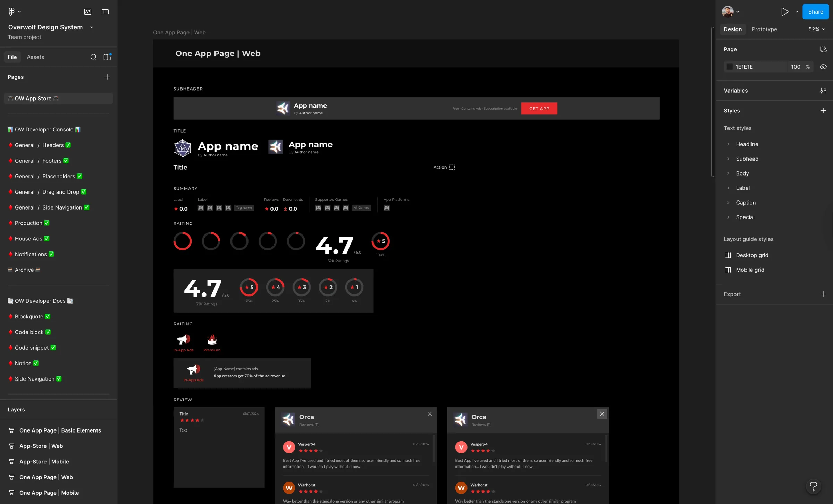This screenshot has width=833, height=504.
Task: Expand the Subhead text styles group
Action: tap(728, 159)
